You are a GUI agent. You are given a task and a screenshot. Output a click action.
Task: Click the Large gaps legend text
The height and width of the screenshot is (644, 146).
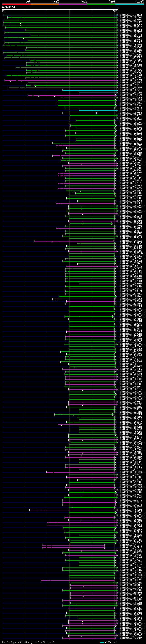28,642
